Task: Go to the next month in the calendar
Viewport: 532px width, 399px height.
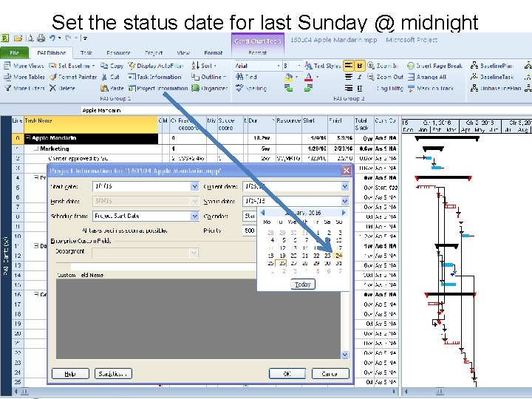Action: 344,213
